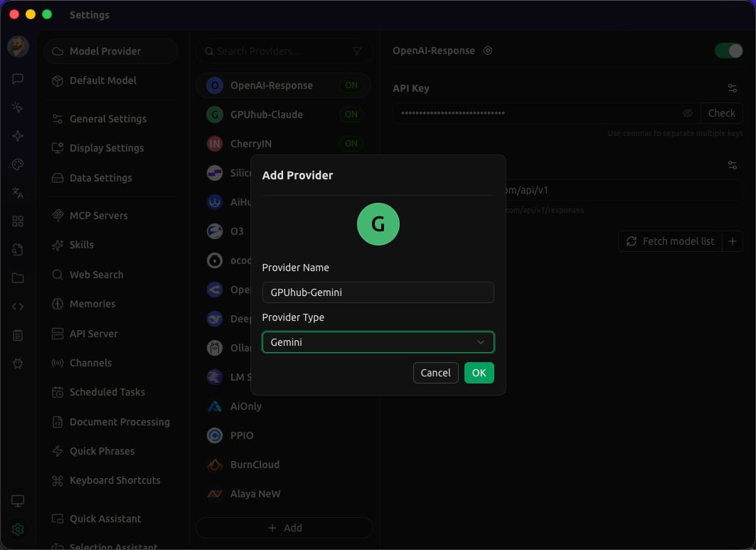Show the hidden API key with eye icon
This screenshot has height=550, width=756.
click(688, 113)
